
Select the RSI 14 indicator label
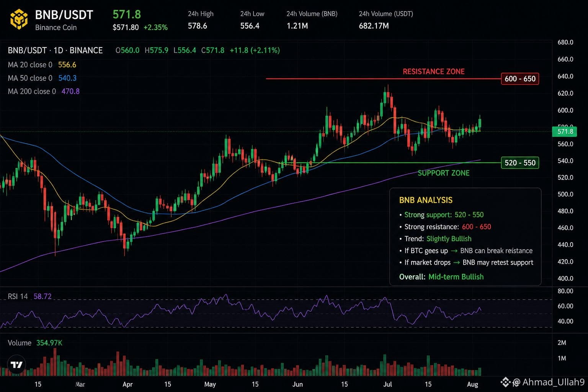point(18,297)
